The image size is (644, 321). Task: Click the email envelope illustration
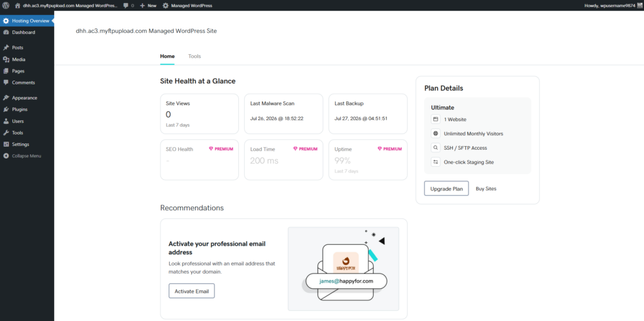click(343, 269)
